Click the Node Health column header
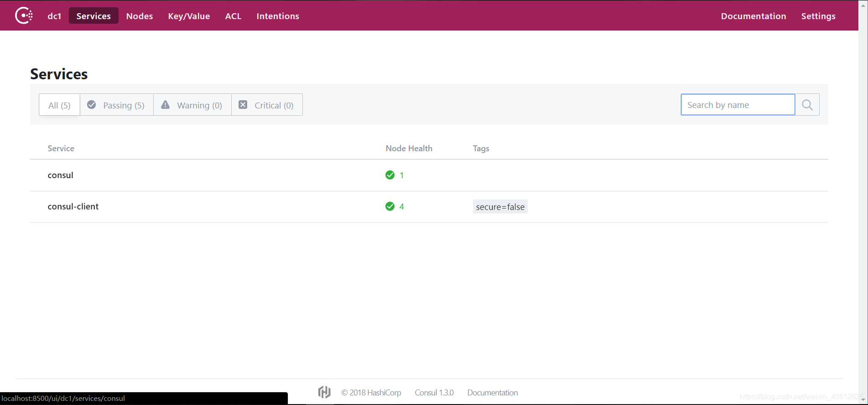This screenshot has width=868, height=405. (409, 149)
